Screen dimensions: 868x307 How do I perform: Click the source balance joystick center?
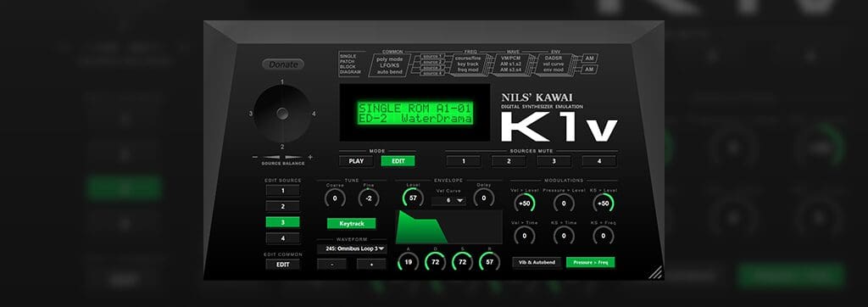(282, 114)
